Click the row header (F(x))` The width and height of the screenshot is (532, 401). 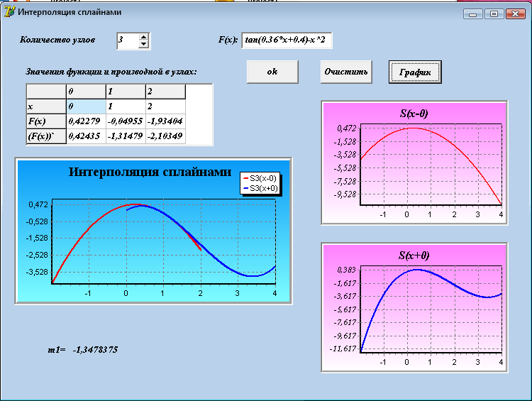pos(47,136)
